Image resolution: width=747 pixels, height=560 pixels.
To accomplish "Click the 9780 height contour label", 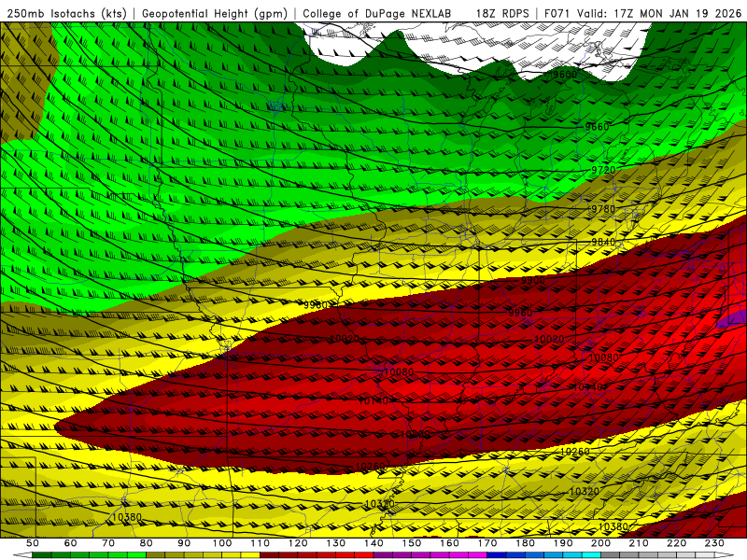I will pyautogui.click(x=603, y=209).
